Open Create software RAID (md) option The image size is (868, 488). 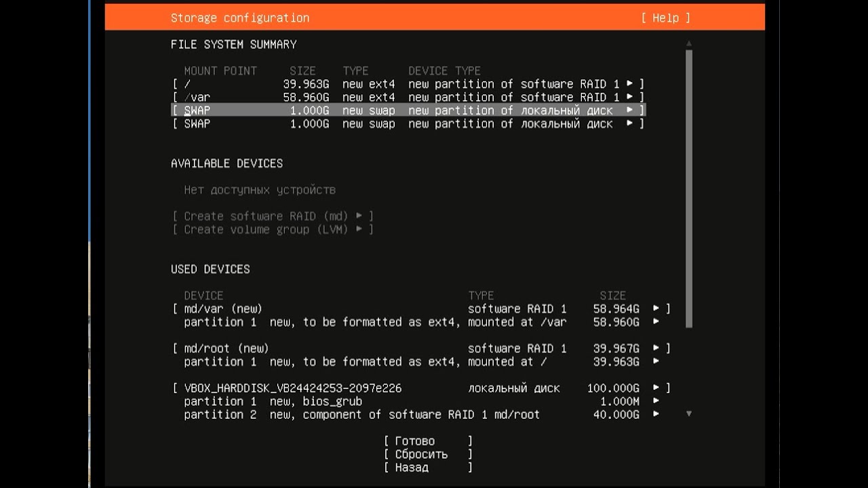[273, 216]
